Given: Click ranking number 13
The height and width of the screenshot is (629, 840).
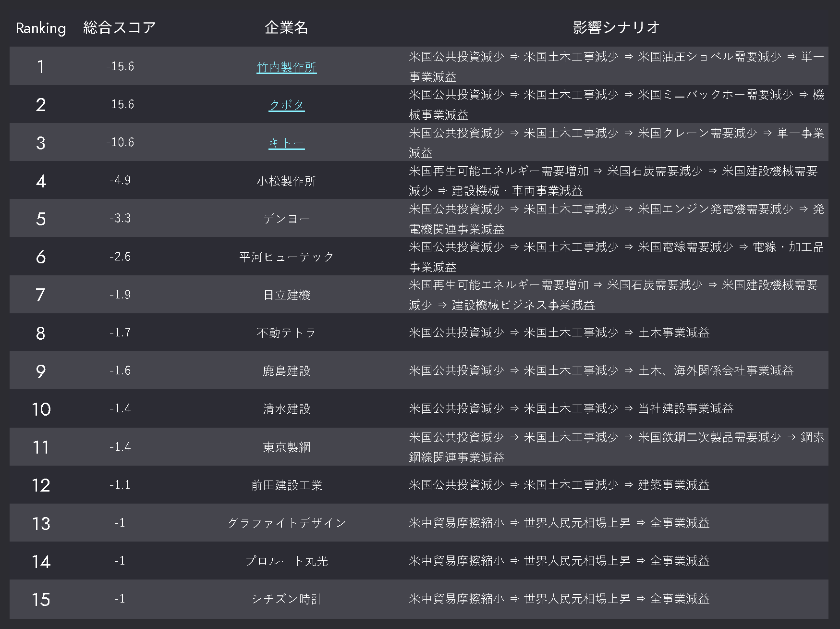Looking at the screenshot, I should (x=41, y=523).
